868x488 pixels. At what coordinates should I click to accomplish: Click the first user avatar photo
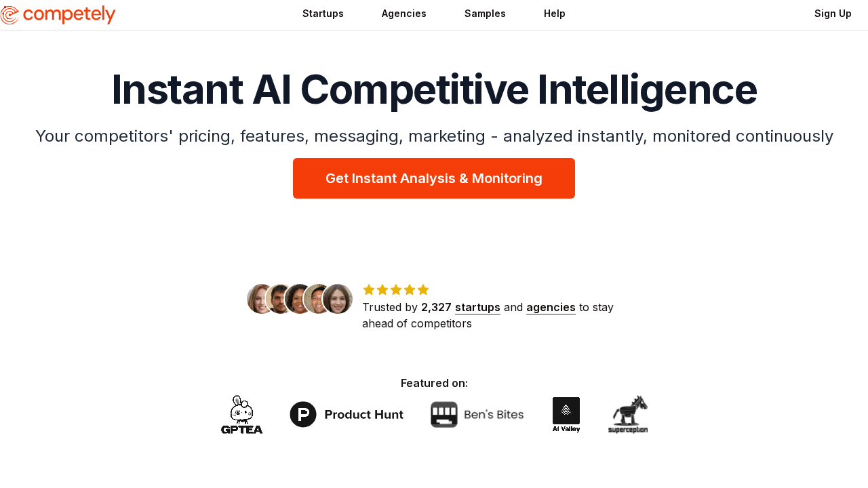[259, 299]
